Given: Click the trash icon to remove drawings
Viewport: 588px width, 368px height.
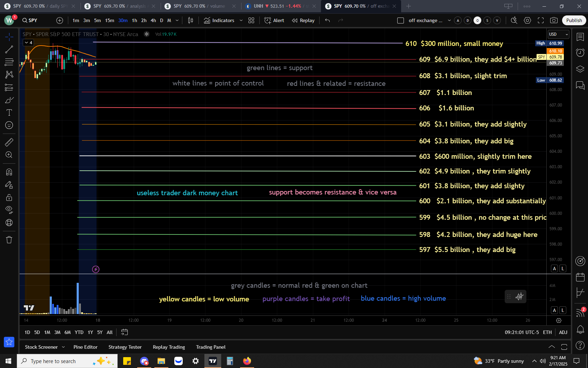Looking at the screenshot, I should tap(9, 240).
